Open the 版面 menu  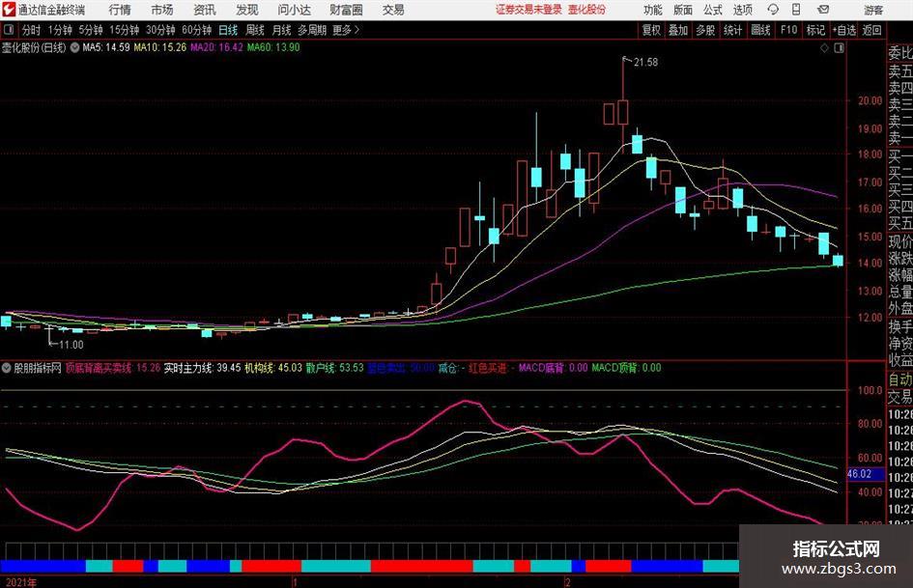(683, 10)
